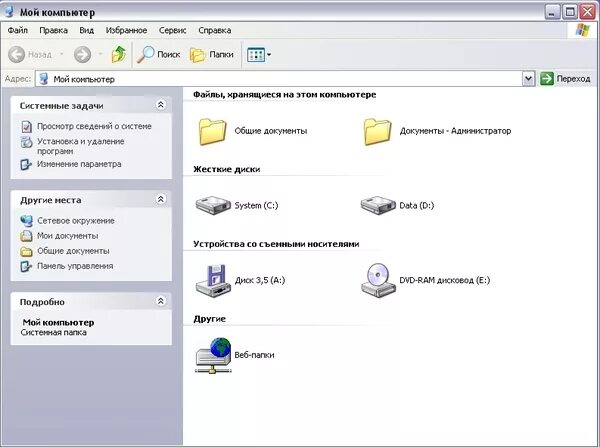Select Документы - Администратор folder icon

point(377,131)
